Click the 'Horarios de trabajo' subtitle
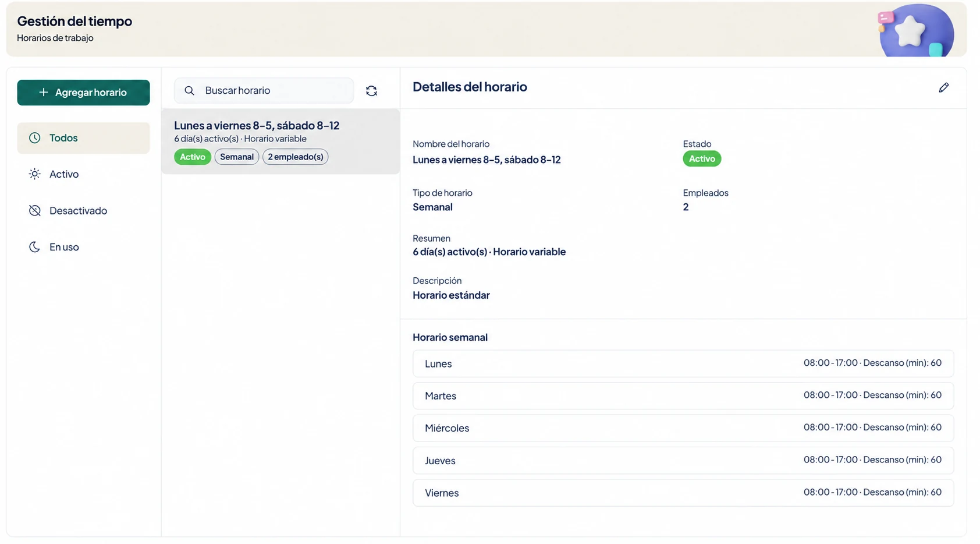 (55, 38)
